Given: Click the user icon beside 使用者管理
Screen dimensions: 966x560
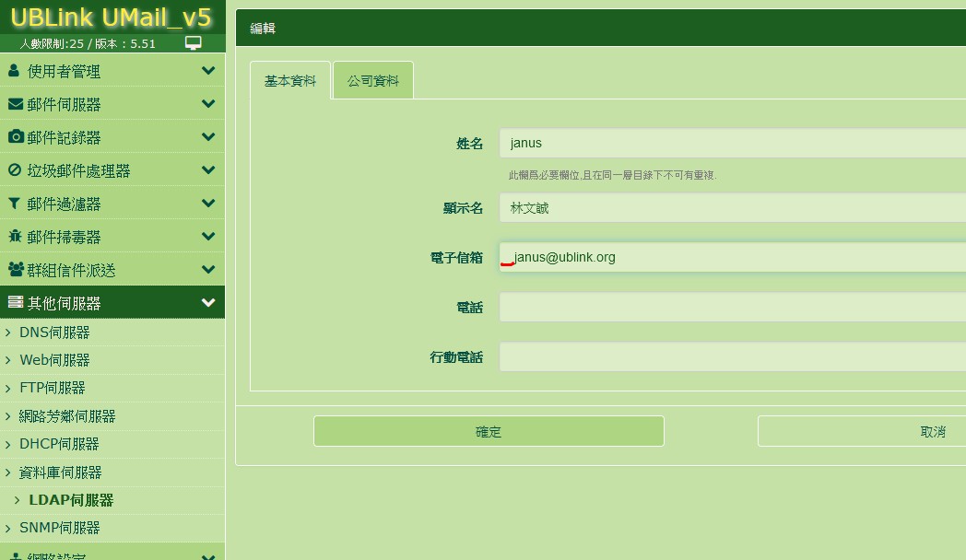Looking at the screenshot, I should pos(14,71).
